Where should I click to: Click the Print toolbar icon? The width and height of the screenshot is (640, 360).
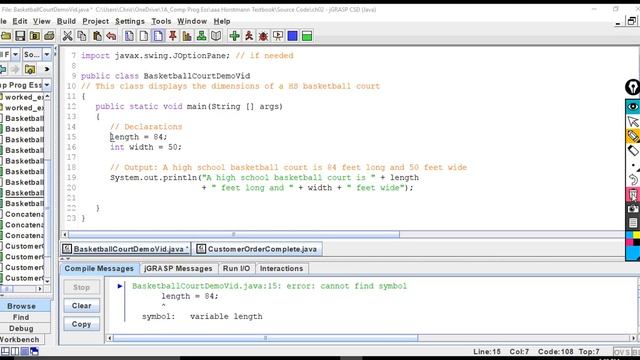click(x=49, y=36)
